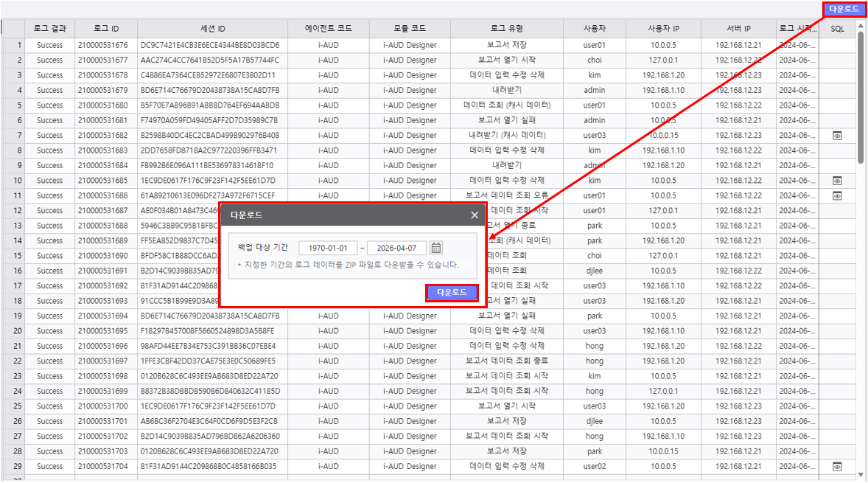Click 보고서 데이터 조회 오류 in row 11
The image size is (868, 483).
click(506, 195)
